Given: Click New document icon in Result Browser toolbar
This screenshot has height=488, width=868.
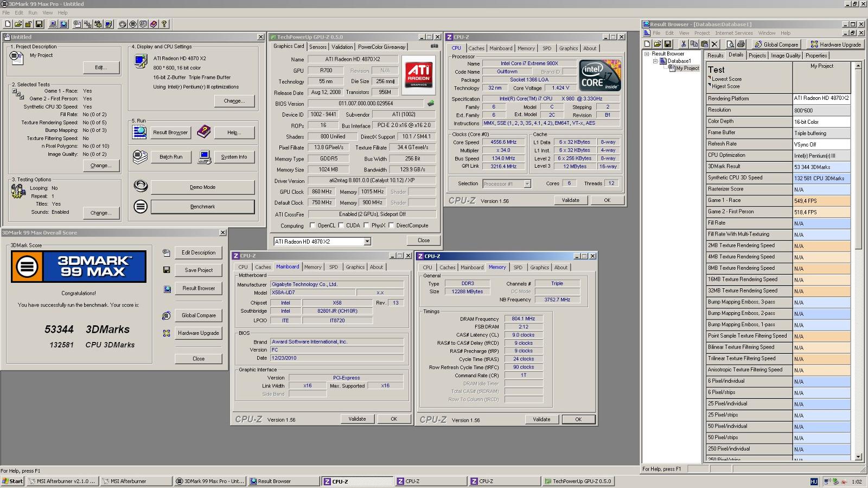Looking at the screenshot, I should [647, 44].
